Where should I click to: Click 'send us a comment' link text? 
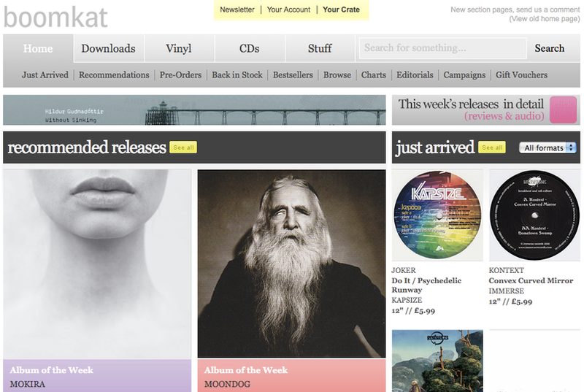point(548,9)
